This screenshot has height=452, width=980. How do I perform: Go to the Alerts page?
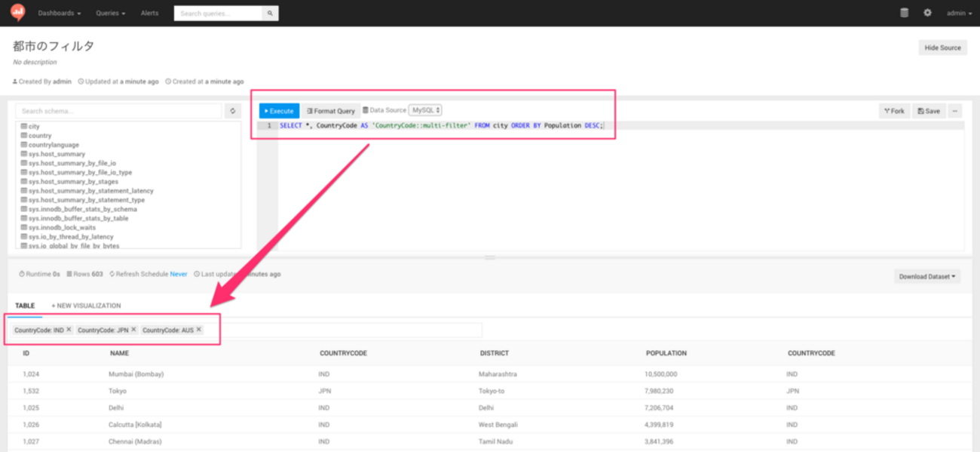pos(149,14)
